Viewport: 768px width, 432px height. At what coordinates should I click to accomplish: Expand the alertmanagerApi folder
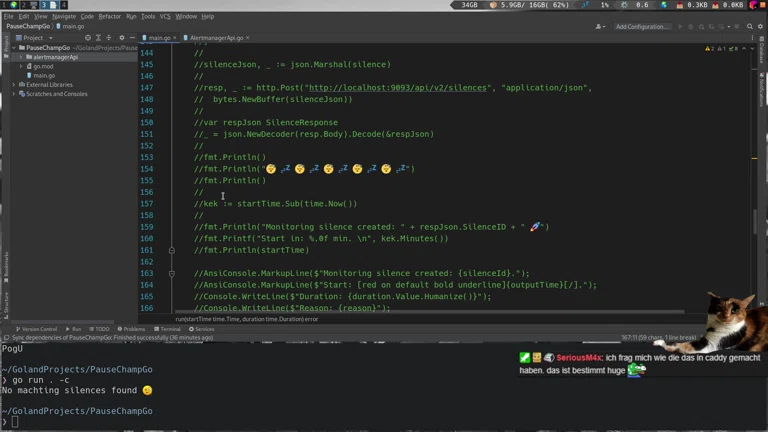[20, 57]
